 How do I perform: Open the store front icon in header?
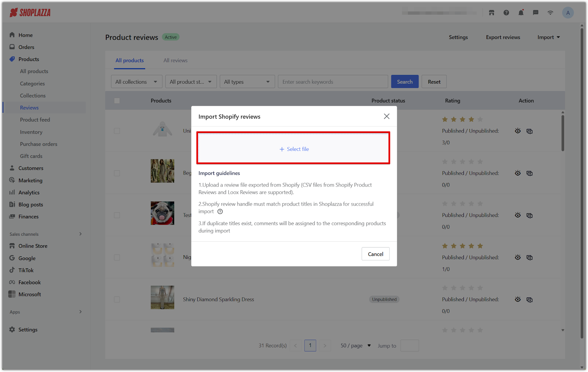click(x=491, y=13)
